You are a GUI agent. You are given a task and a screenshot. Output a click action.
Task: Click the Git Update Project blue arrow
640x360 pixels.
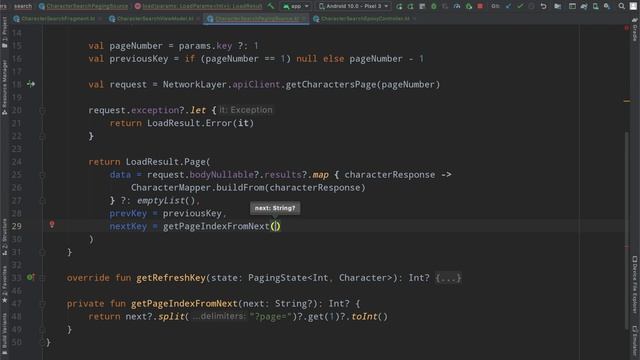(x=508, y=6)
